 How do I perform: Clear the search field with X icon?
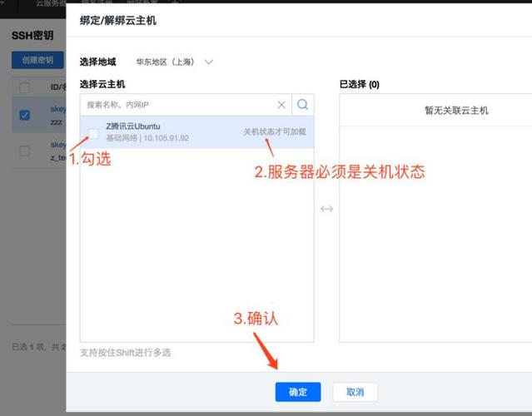click(281, 105)
